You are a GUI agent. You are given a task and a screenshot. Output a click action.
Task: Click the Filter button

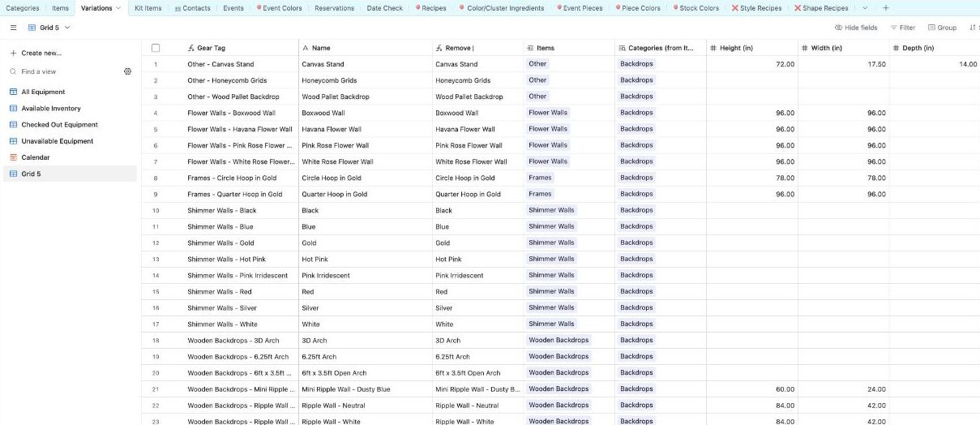coord(902,28)
